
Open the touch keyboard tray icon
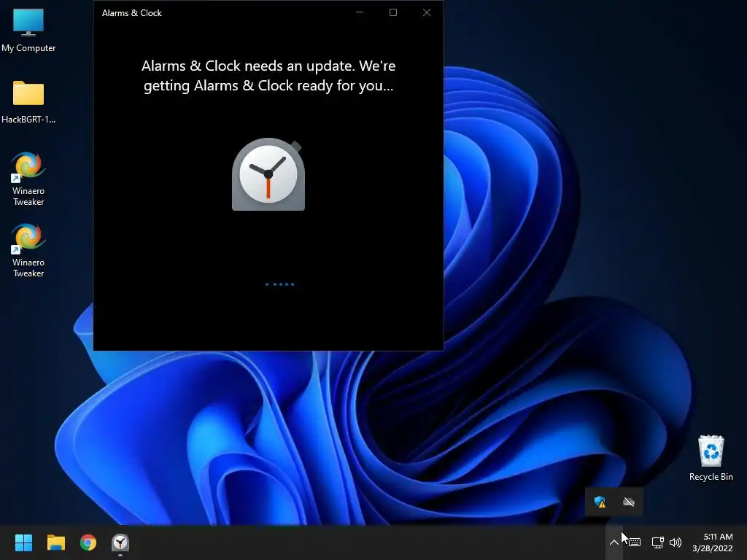(634, 542)
